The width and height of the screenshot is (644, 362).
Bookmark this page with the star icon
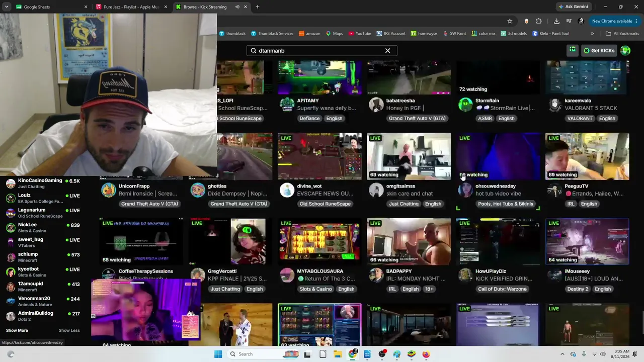[510, 21]
